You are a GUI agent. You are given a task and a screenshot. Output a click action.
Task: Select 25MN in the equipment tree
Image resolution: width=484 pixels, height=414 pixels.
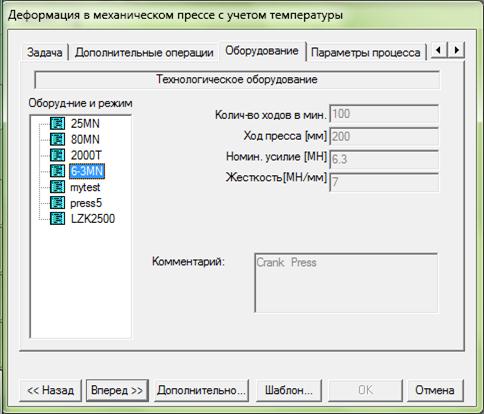[85, 124]
